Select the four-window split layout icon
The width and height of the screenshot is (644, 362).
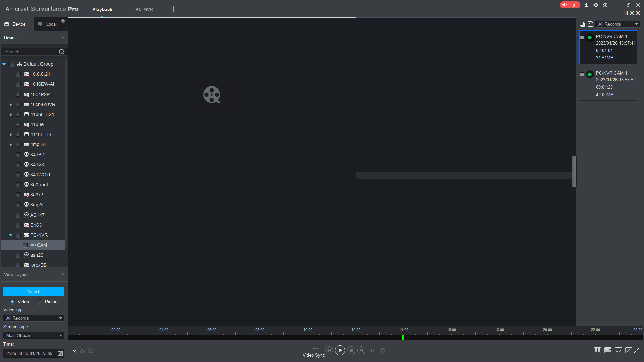(x=597, y=350)
